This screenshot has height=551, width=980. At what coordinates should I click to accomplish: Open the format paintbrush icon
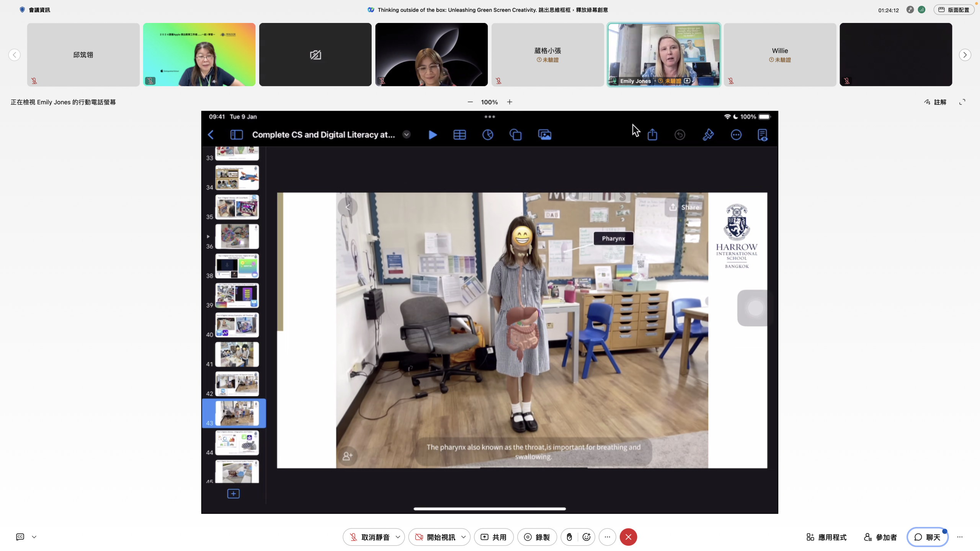708,135
